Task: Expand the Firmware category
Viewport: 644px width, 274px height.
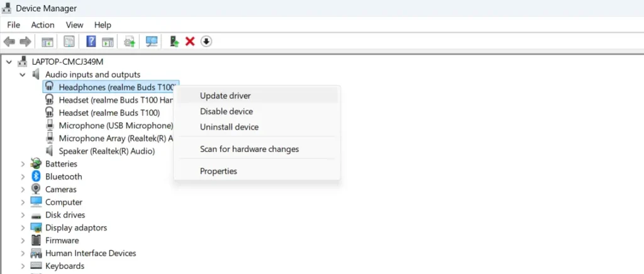Action: tap(23, 240)
